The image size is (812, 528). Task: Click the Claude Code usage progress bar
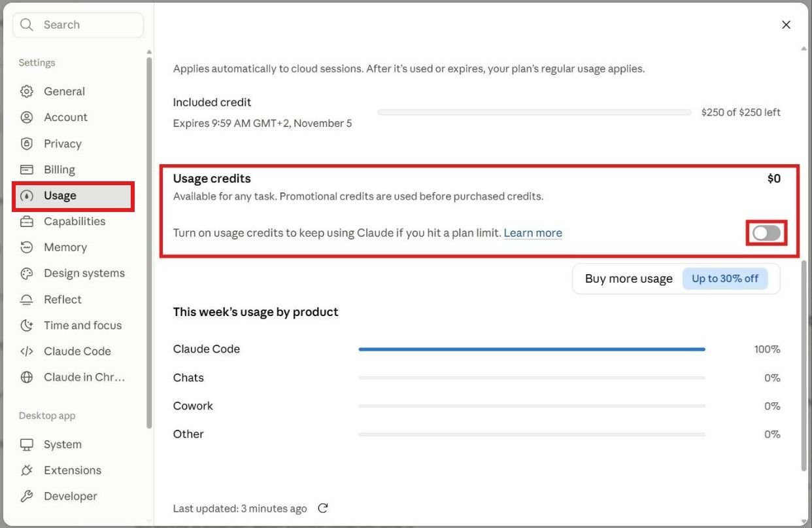pyautogui.click(x=532, y=349)
